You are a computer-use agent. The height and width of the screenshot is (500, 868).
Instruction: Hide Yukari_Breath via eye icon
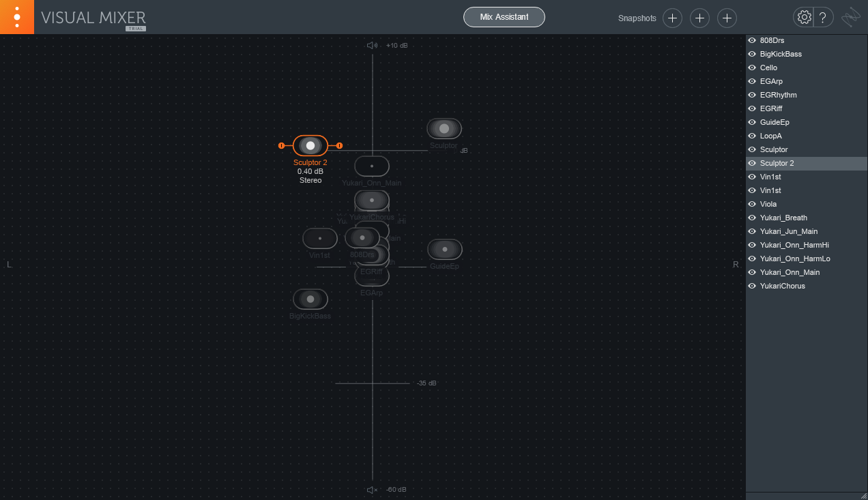[752, 218]
